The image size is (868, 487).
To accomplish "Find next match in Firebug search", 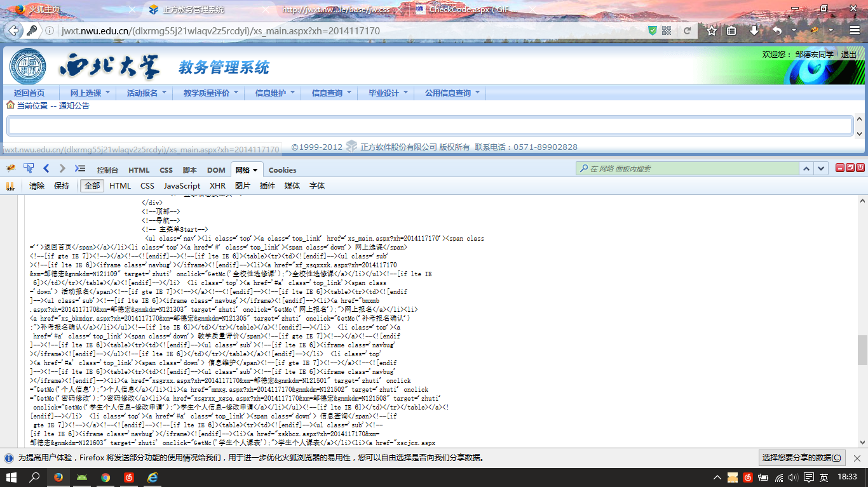I will [822, 169].
